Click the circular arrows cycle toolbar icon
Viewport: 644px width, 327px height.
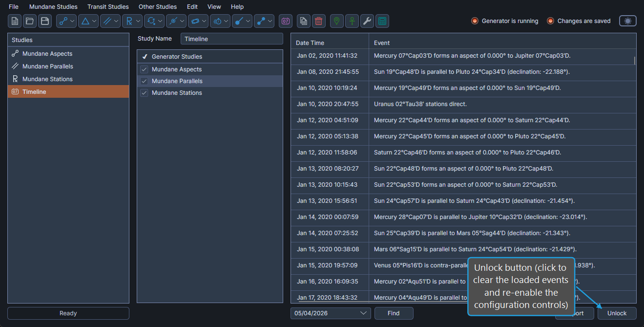(151, 21)
